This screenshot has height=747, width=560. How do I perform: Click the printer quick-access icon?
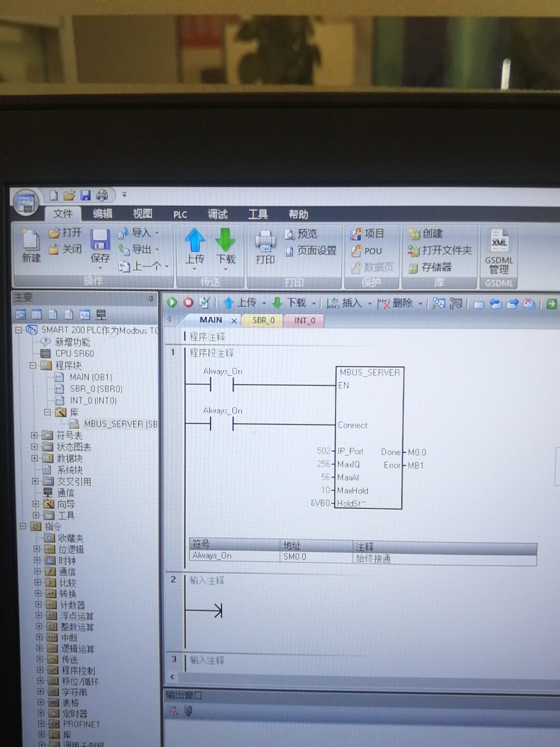click(102, 196)
